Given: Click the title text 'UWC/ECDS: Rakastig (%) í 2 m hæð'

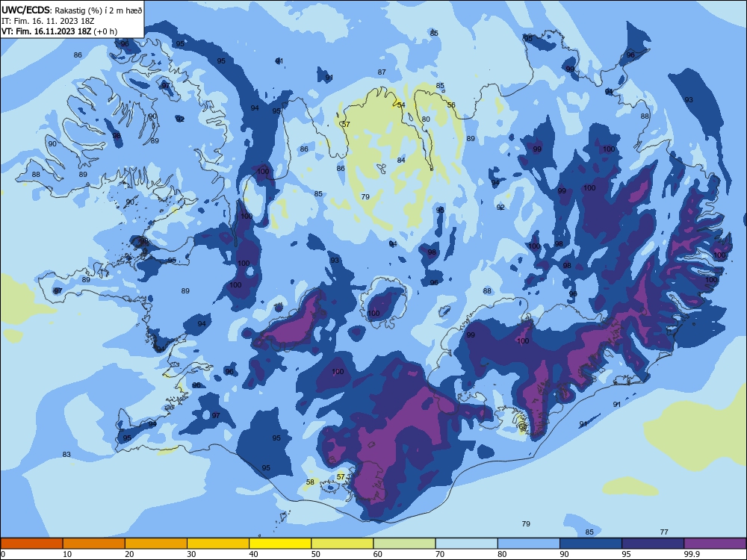Looking at the screenshot, I should coord(72,10).
